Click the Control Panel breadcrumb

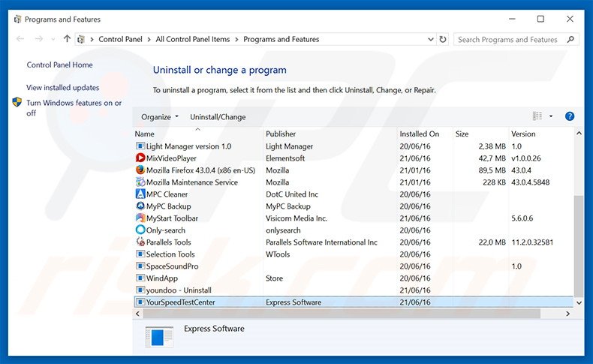point(120,39)
